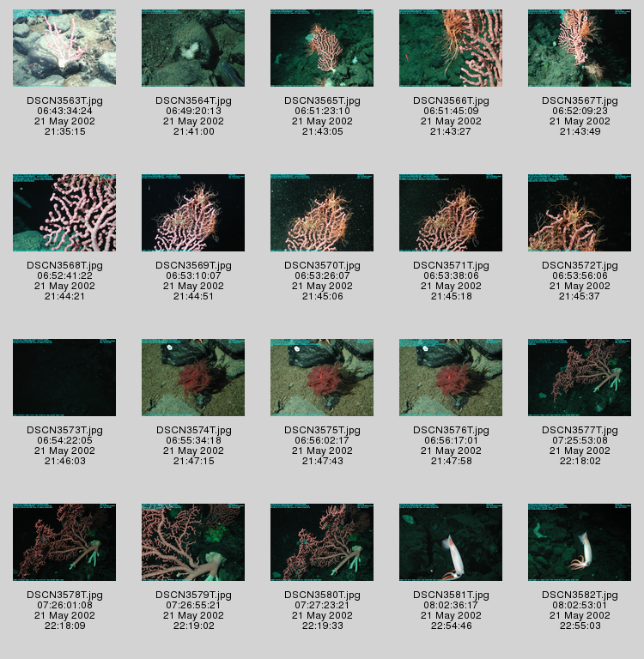The image size is (644, 659).
Task: Select the DSCN3577T.jpg coral thumbnail
Action: pyautogui.click(x=580, y=378)
